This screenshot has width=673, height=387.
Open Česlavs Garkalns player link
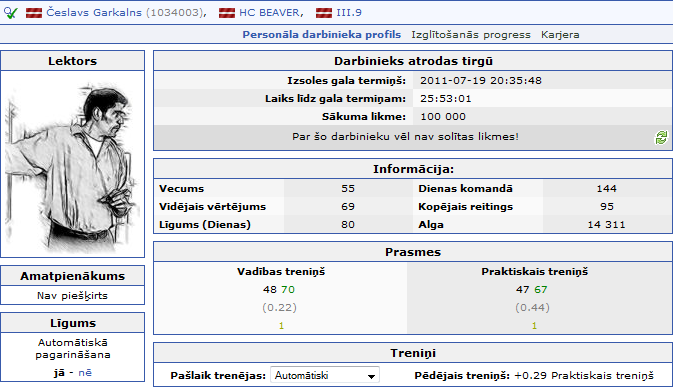point(94,12)
